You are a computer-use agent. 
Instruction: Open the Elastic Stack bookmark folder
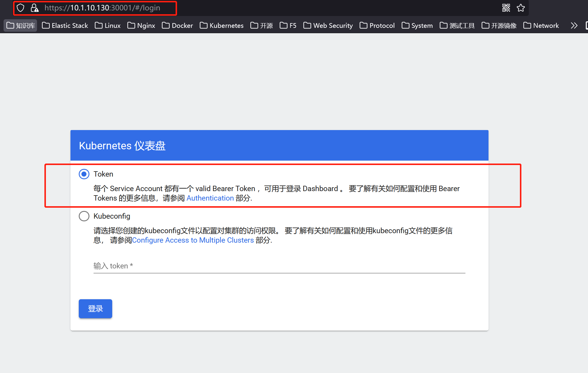[x=65, y=26]
